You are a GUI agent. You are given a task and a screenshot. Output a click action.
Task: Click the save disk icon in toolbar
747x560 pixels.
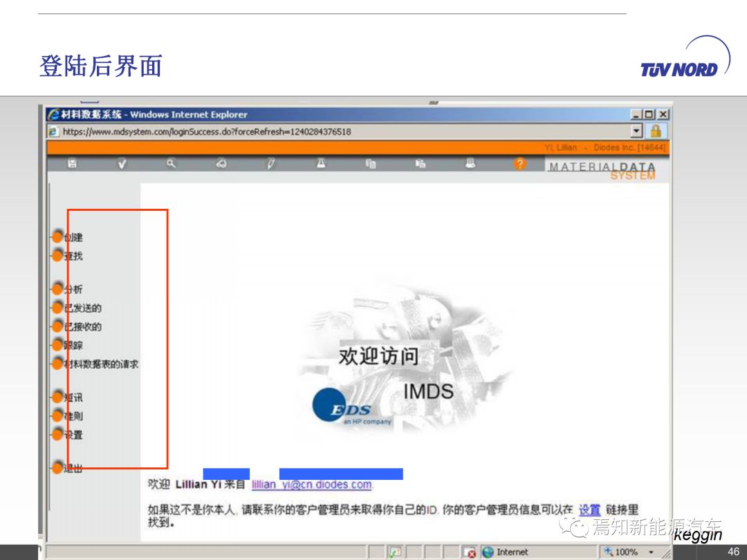(x=72, y=164)
